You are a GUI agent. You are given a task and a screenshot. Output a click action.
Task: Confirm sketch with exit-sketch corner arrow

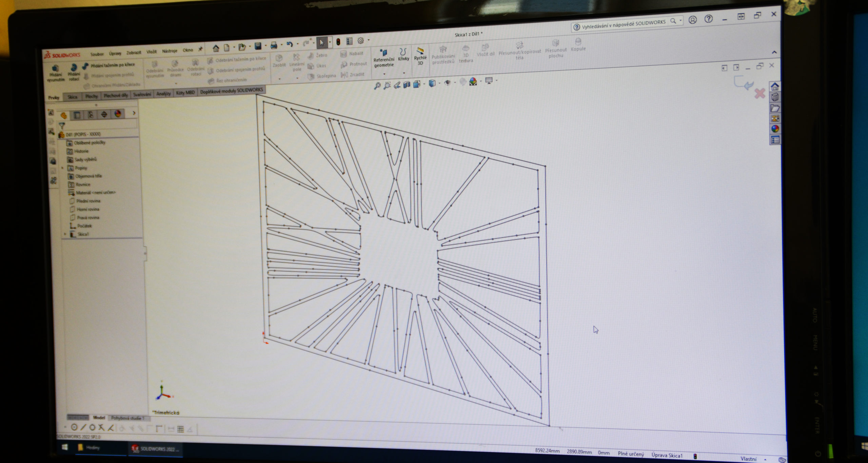point(744,83)
